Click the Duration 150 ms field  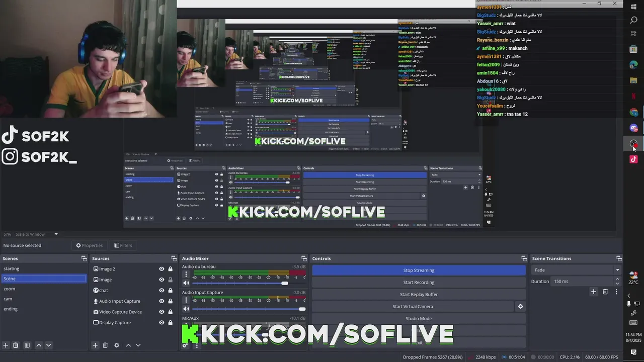pyautogui.click(x=582, y=281)
